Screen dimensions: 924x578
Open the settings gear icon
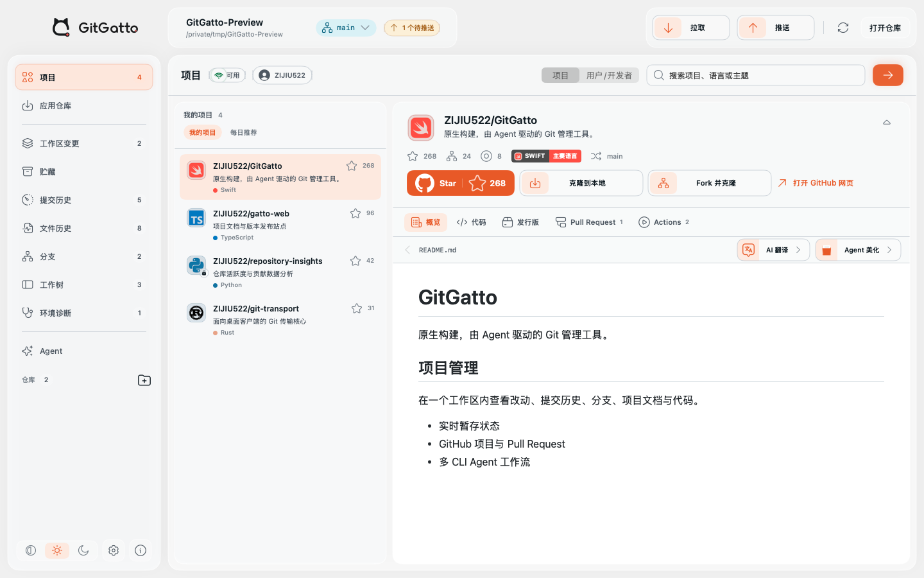click(x=114, y=550)
